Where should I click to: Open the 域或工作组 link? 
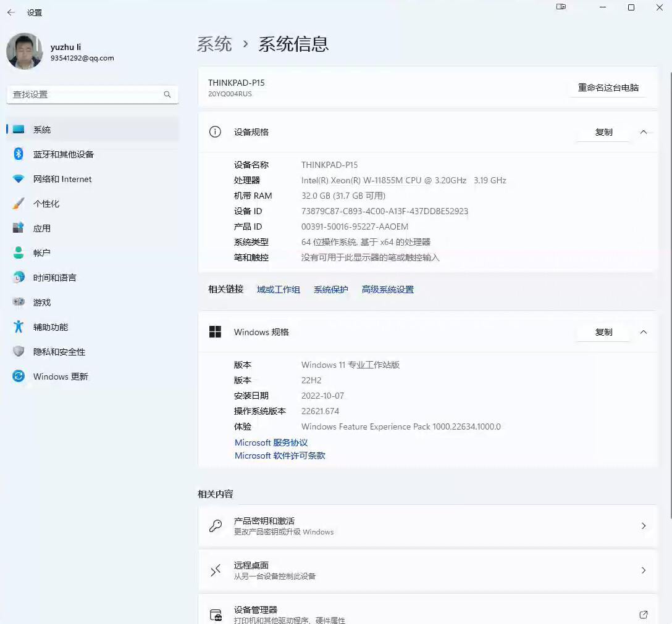click(279, 289)
